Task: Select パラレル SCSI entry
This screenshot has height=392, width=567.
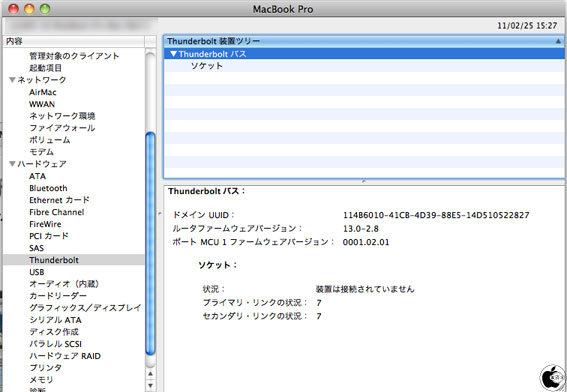Action: click(55, 344)
